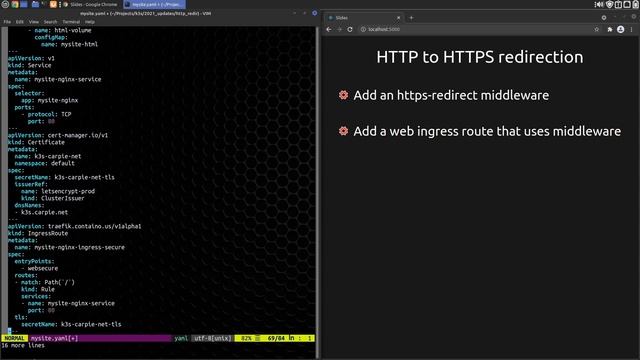Viewport: 640px width, 360px height.
Task: Open the Terminal menu in Vim window
Action: (71, 22)
